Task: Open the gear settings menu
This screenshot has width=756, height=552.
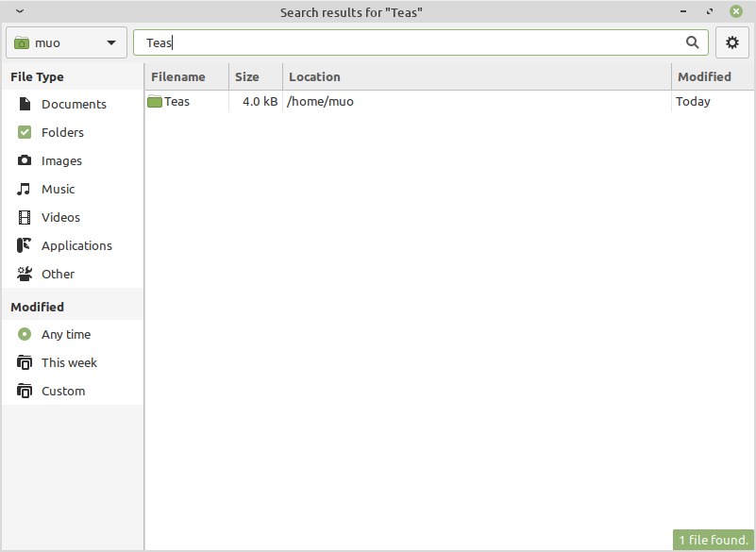Action: (732, 42)
